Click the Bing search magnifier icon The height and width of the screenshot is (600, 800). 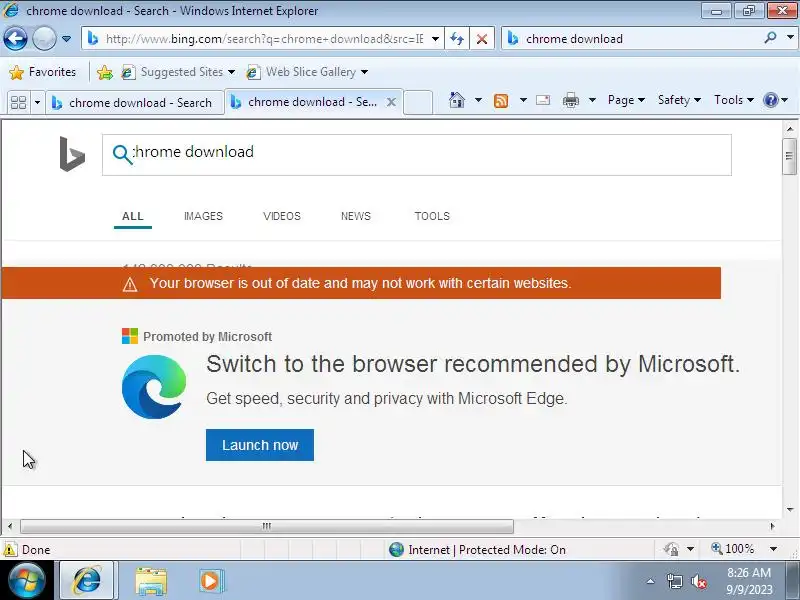122,154
